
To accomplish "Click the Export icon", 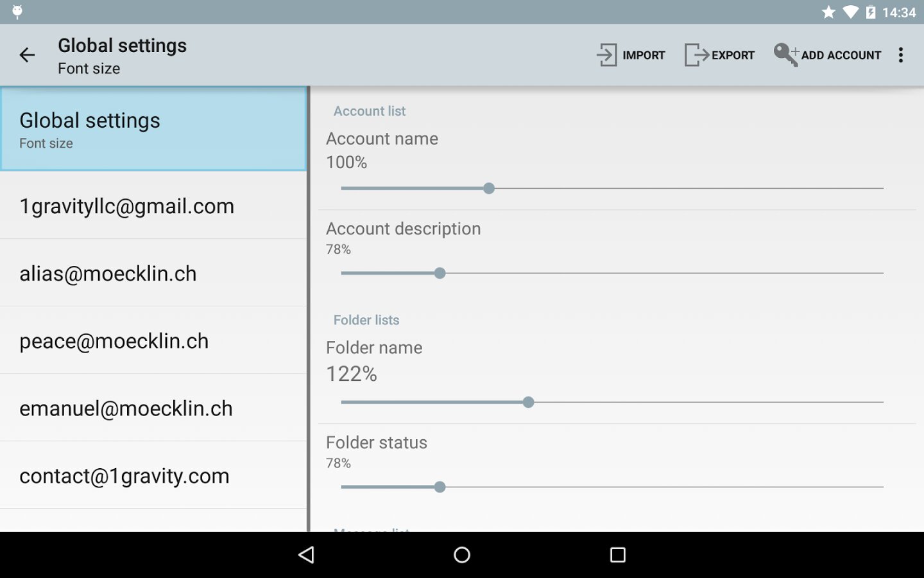I will (696, 55).
